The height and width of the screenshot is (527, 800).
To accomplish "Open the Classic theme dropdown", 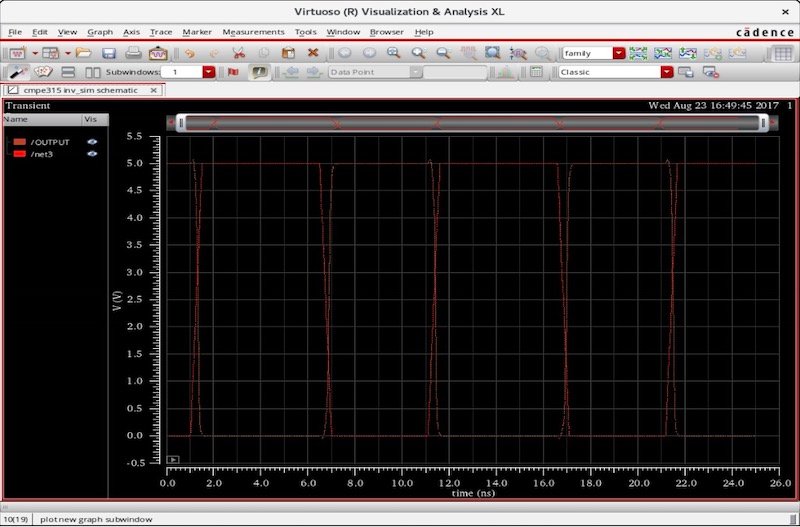I will (667, 72).
